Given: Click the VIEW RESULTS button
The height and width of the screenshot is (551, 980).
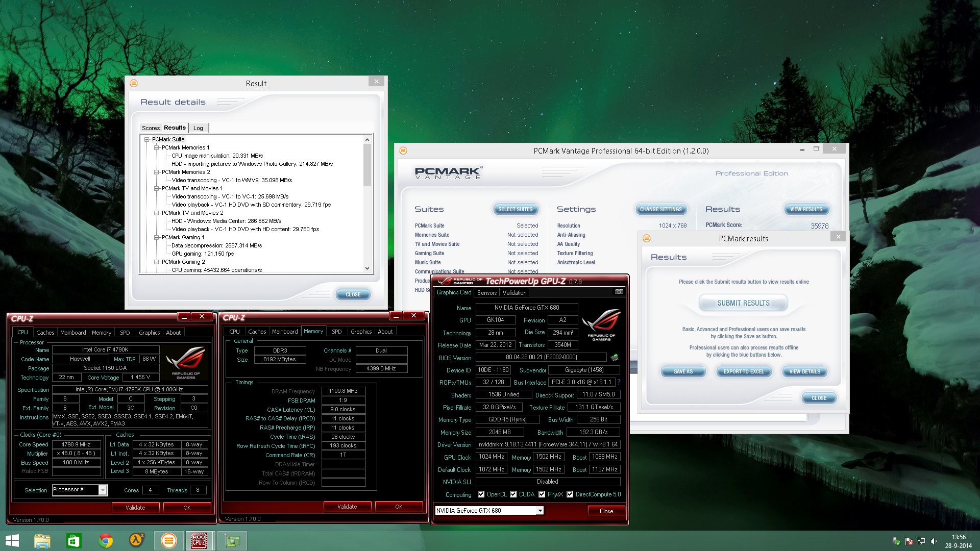Looking at the screenshot, I should coord(806,209).
